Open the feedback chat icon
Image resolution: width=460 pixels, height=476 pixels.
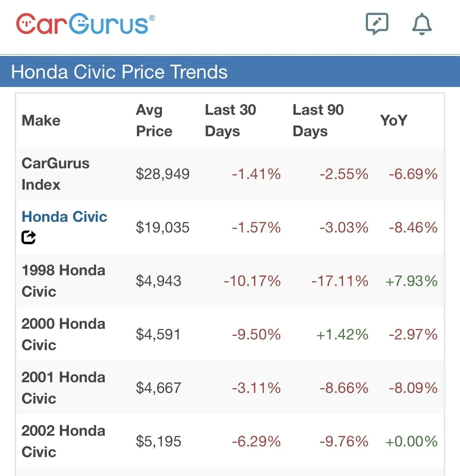pos(377,24)
